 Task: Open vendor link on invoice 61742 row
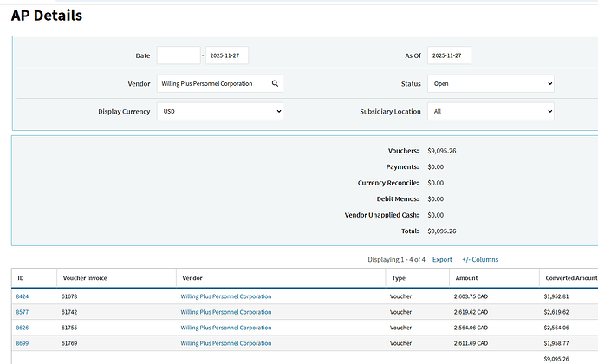225,312
